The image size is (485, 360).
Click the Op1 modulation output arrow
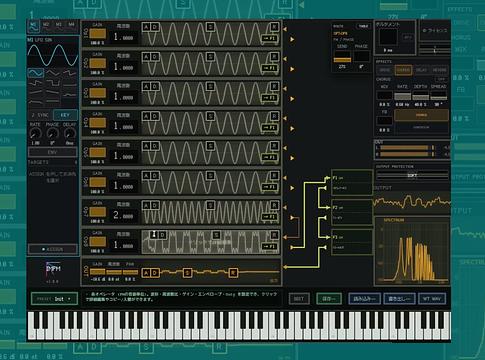pyautogui.click(x=292, y=39)
